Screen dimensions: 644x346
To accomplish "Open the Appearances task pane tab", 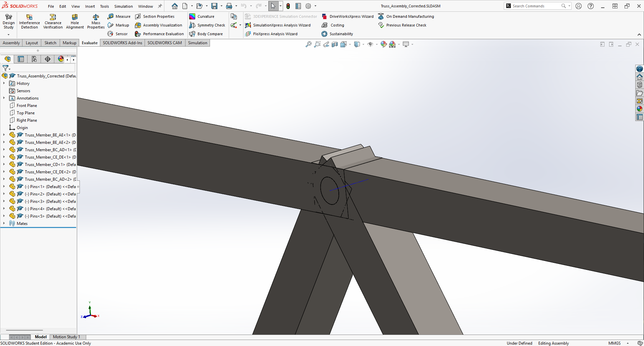I will point(640,109).
